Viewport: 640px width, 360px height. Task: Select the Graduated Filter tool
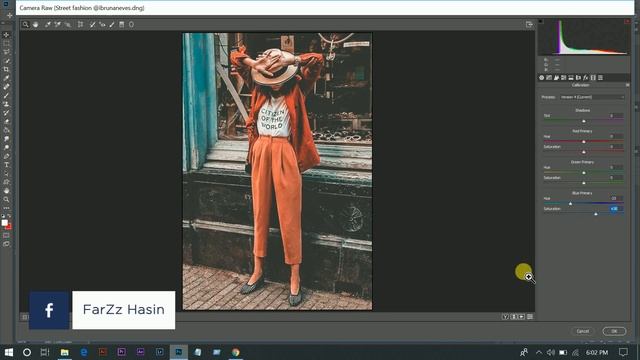pos(122,24)
